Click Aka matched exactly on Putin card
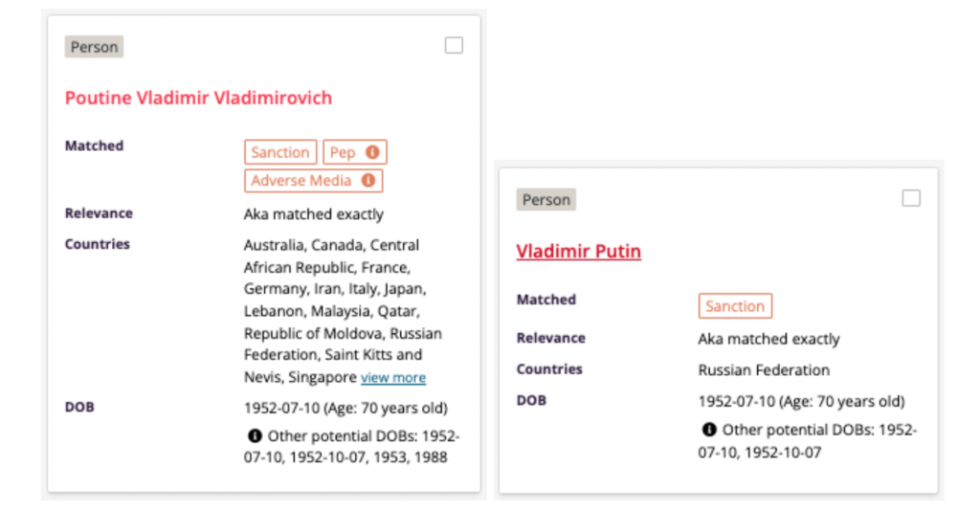The image size is (980, 512). (768, 339)
